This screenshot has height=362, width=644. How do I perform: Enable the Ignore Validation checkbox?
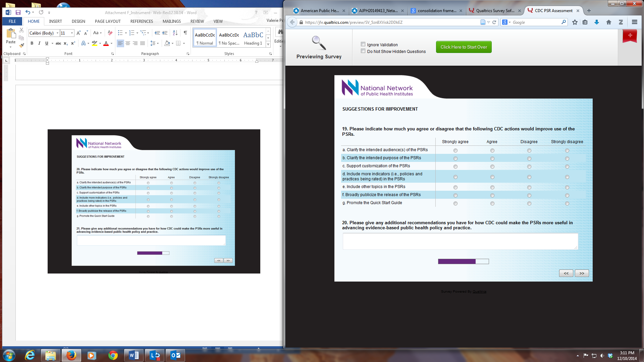point(363,44)
